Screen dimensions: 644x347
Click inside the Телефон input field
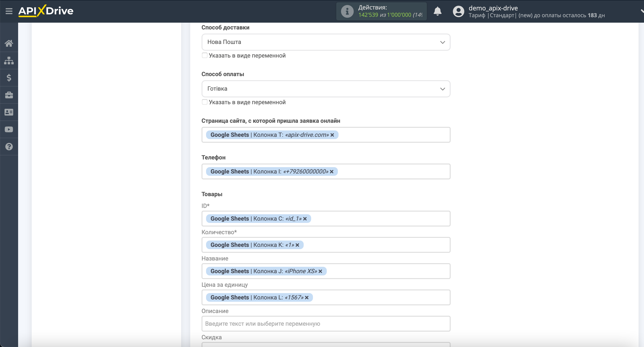[326, 172]
